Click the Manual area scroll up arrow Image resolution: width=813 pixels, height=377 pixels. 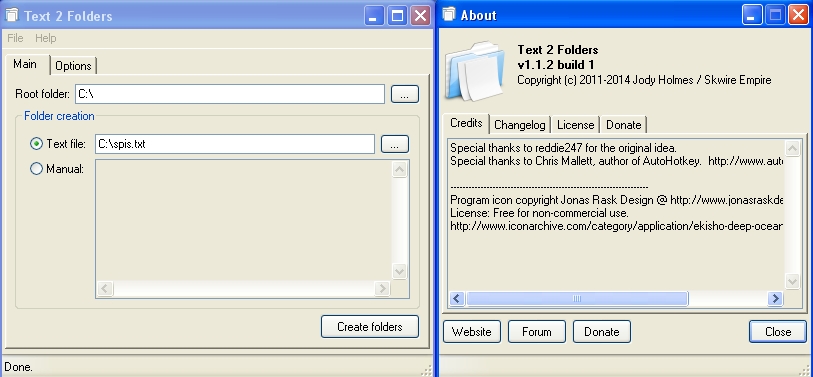[399, 170]
